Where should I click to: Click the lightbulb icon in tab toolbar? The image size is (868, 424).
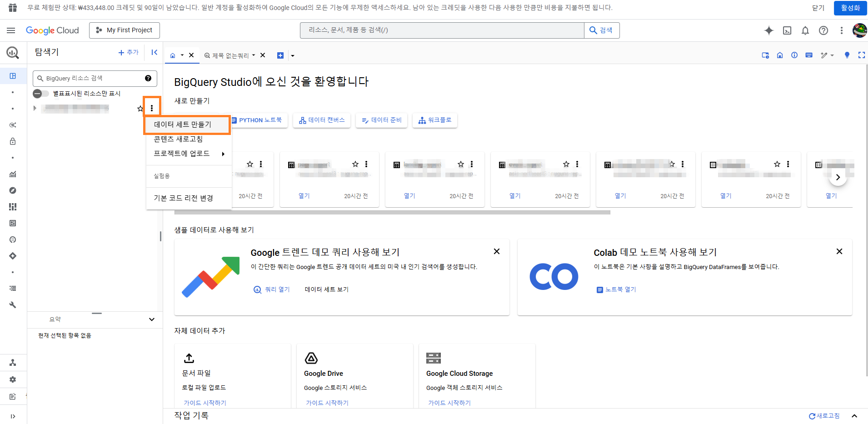point(847,55)
